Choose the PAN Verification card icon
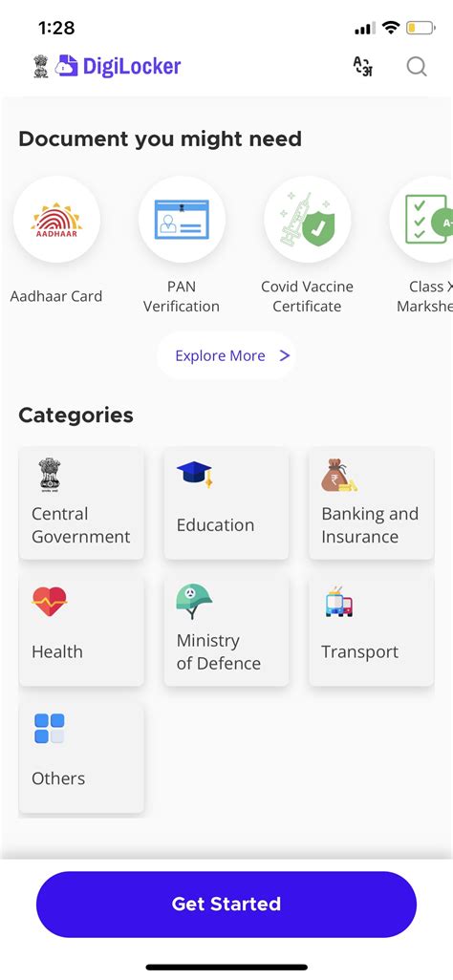Image resolution: width=453 pixels, height=980 pixels. (183, 220)
